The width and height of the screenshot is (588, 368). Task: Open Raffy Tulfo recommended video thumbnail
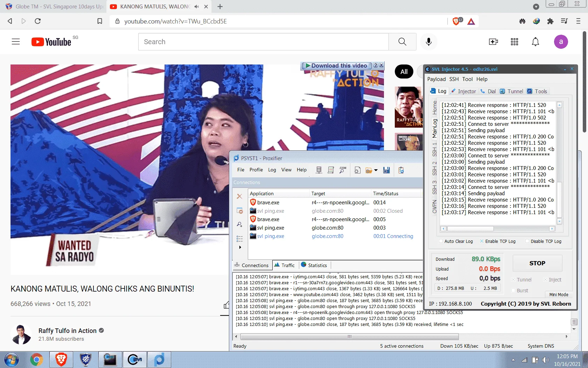click(x=409, y=107)
